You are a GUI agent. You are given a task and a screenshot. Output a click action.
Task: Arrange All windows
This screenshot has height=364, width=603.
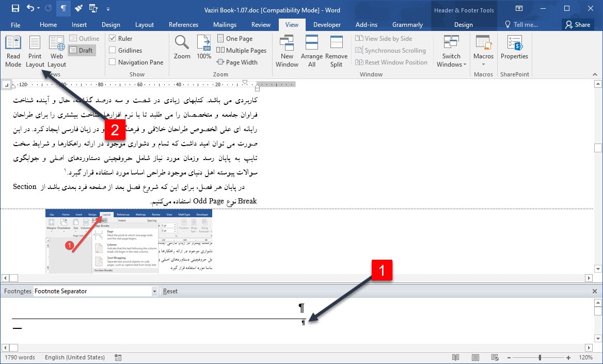pyautogui.click(x=311, y=52)
